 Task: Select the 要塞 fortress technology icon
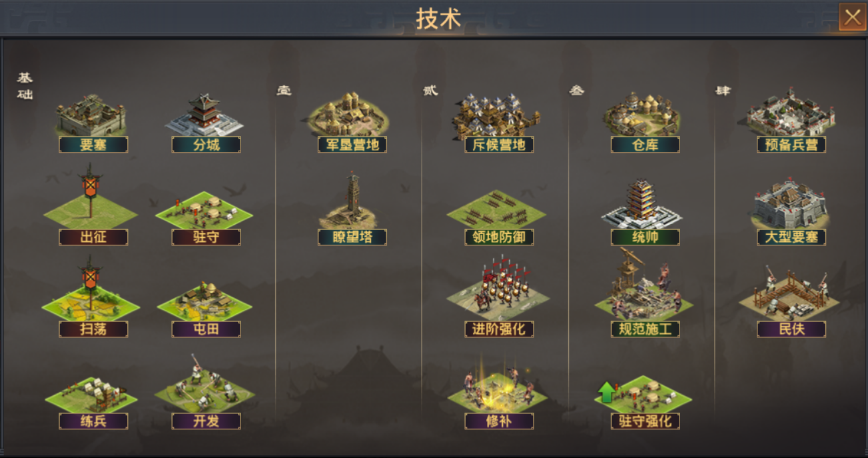pyautogui.click(x=91, y=115)
